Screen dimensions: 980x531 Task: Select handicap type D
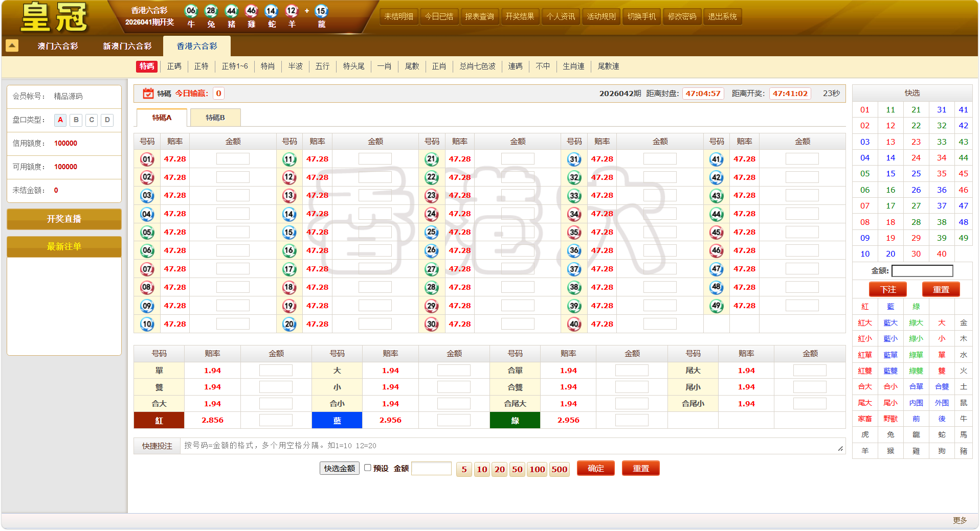tap(107, 120)
